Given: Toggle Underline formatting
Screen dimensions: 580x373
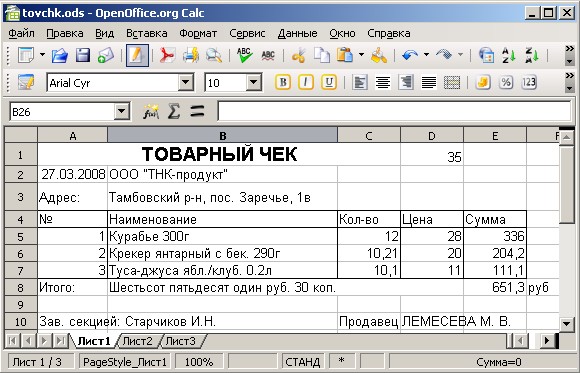Looking at the screenshot, I should point(328,82).
